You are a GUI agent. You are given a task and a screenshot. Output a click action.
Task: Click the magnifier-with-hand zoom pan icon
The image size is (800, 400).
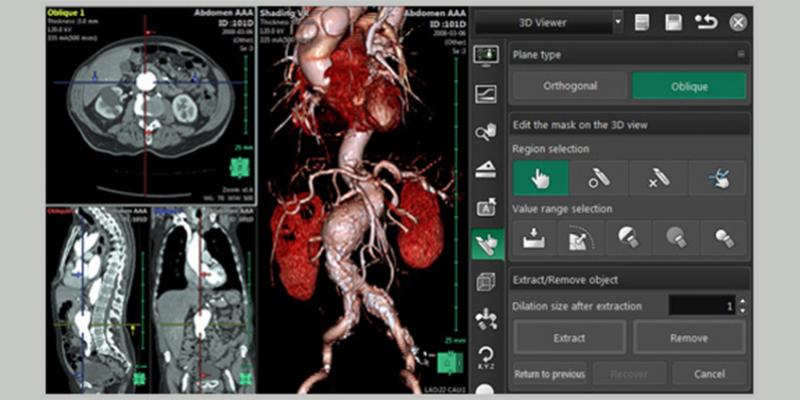[487, 131]
